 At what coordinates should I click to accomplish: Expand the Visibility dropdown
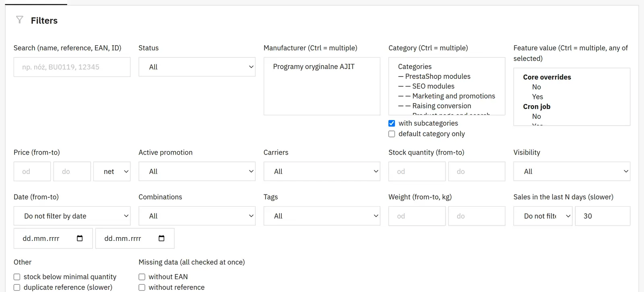572,172
